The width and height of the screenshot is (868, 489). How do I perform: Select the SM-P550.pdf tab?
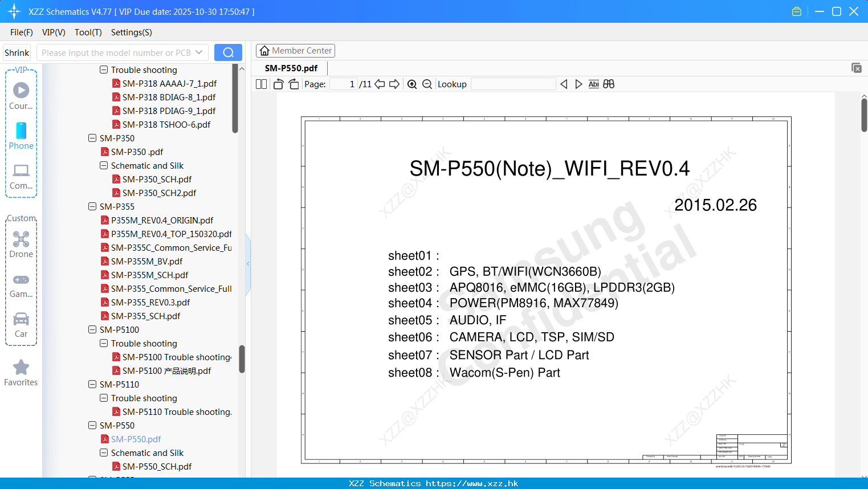coord(291,68)
